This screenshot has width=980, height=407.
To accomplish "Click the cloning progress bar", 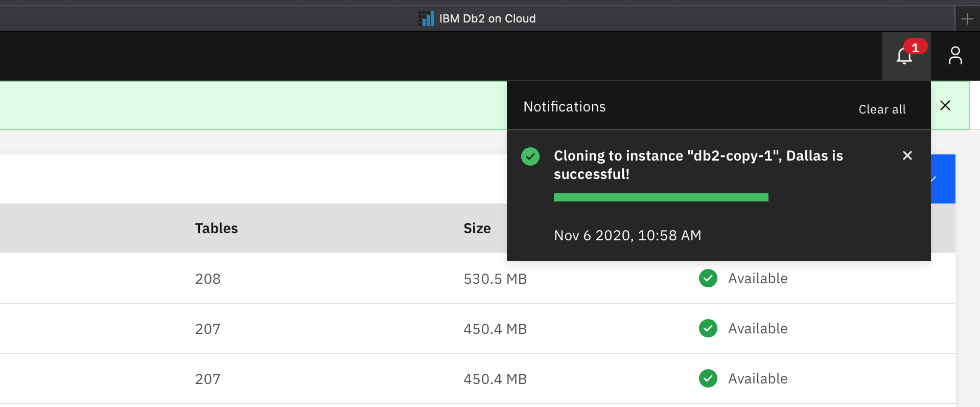I will coord(661,197).
